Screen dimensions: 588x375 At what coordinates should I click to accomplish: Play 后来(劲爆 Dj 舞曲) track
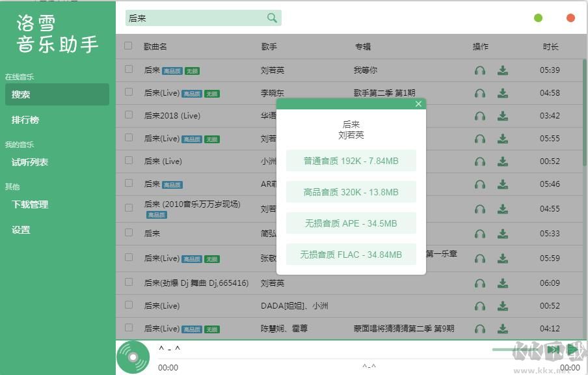480,283
